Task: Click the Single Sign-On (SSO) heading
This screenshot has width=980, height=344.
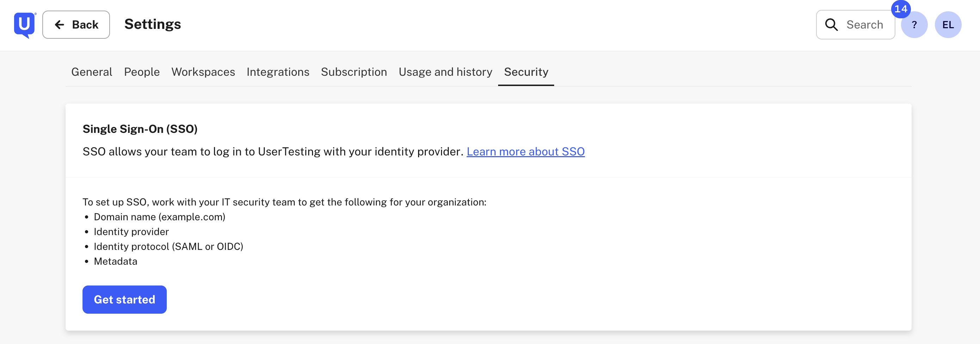Action: click(x=140, y=129)
